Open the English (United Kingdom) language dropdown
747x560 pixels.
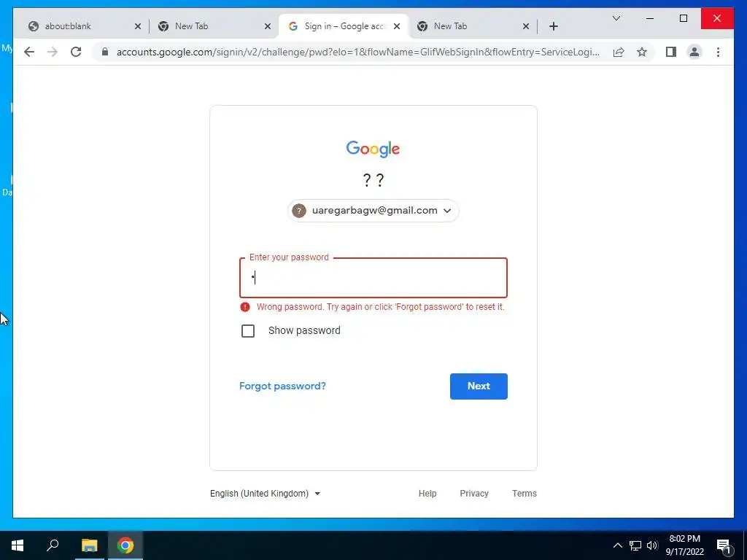click(x=265, y=494)
